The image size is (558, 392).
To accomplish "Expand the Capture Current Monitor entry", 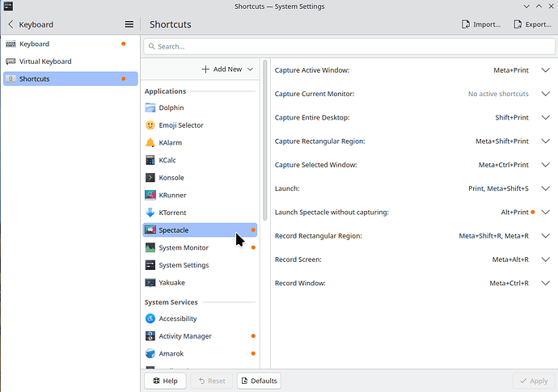I will point(545,94).
